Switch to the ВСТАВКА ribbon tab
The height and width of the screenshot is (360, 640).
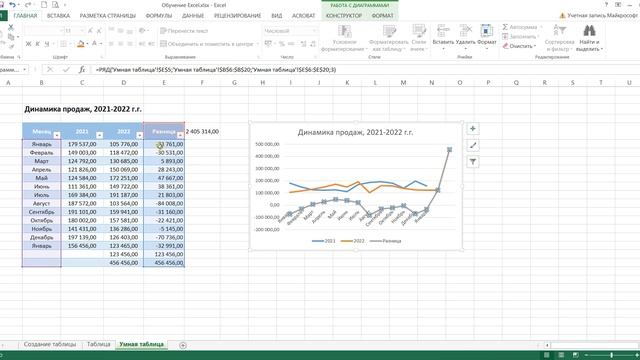coord(58,16)
